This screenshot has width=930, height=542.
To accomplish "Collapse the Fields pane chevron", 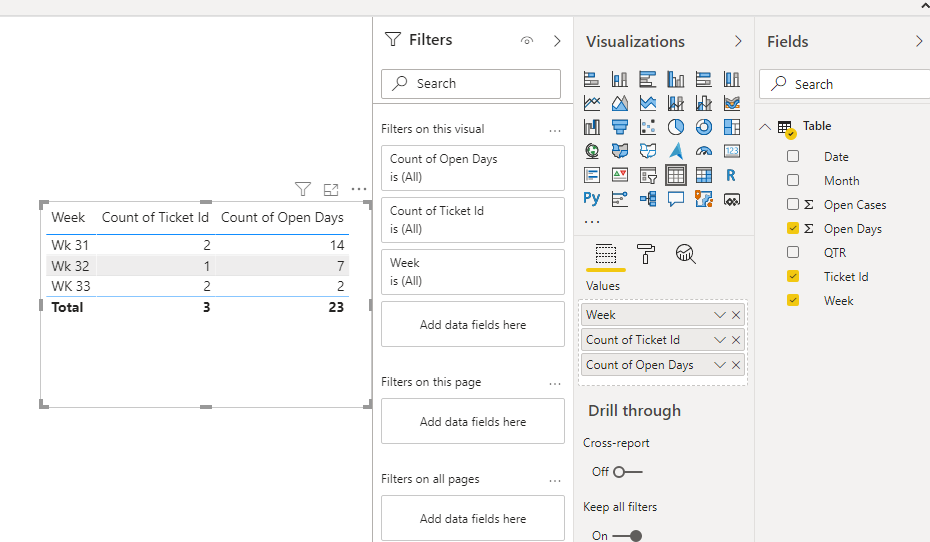I will [919, 41].
